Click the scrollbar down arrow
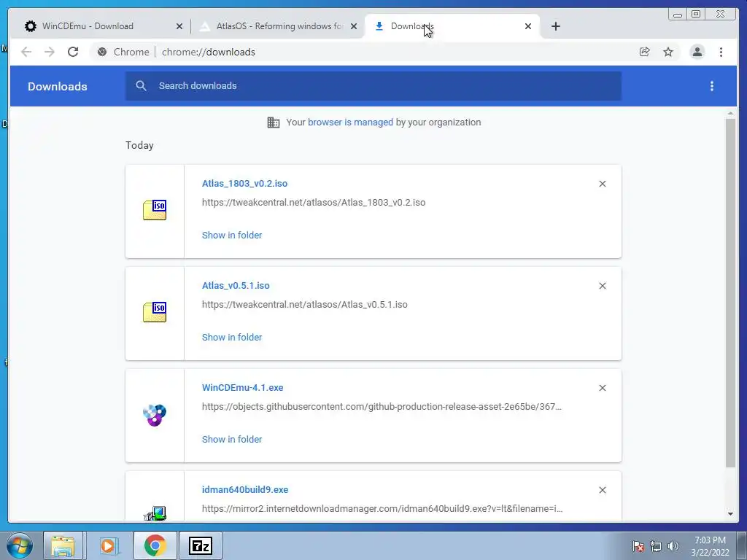 coord(730,514)
